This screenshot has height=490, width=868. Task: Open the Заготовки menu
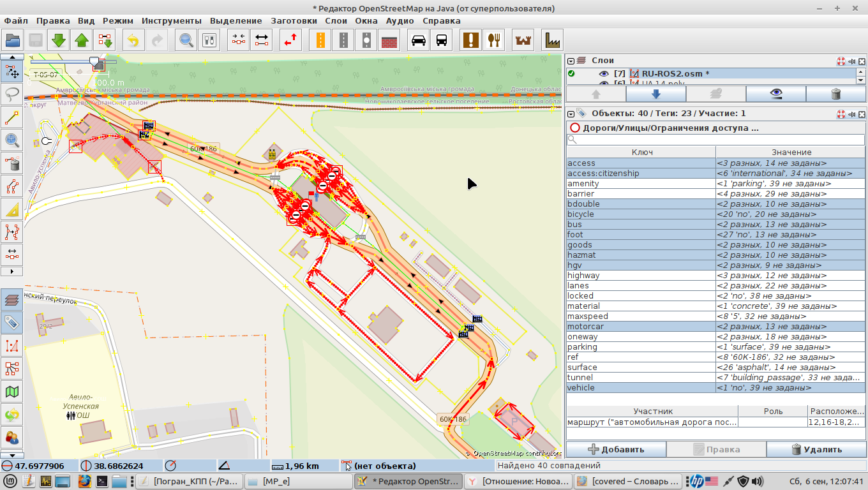click(x=293, y=20)
